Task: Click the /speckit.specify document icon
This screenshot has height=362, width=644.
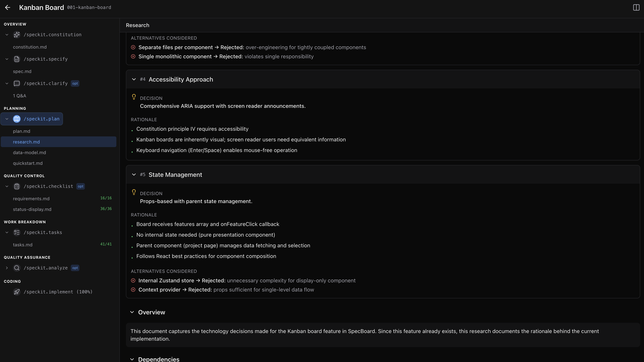Action: tap(17, 59)
